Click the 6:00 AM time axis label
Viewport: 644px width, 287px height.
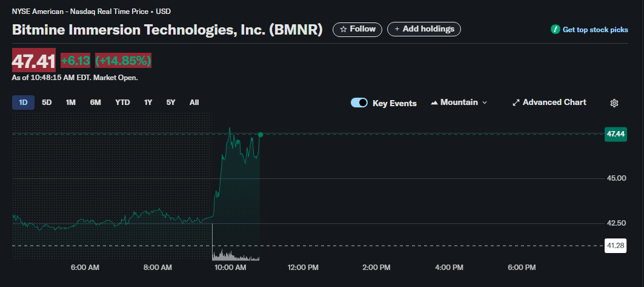(85, 268)
